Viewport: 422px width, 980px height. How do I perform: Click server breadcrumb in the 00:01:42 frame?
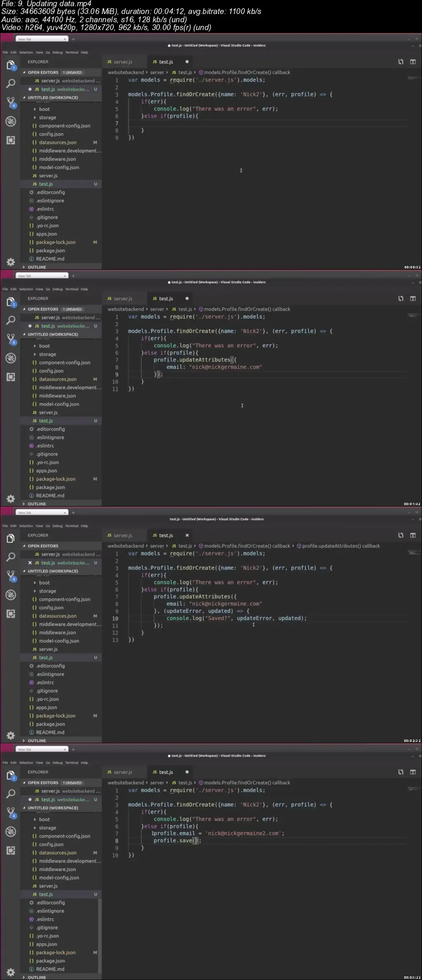coord(157,309)
